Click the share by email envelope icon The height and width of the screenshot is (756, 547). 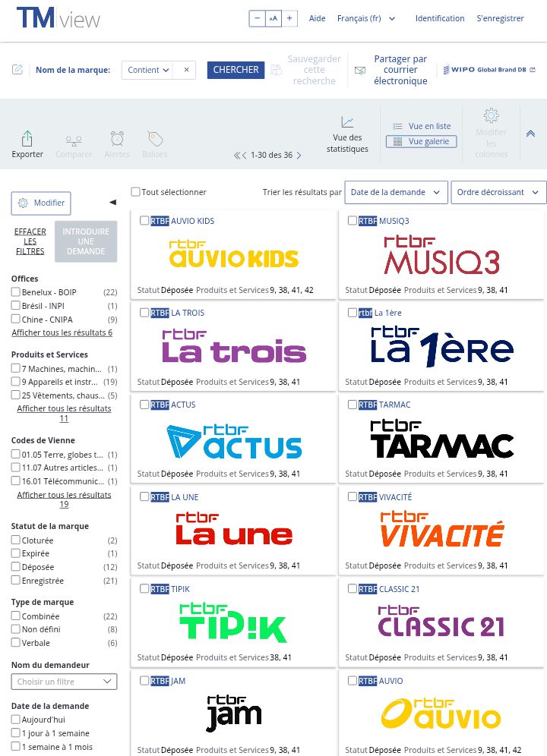(x=359, y=71)
